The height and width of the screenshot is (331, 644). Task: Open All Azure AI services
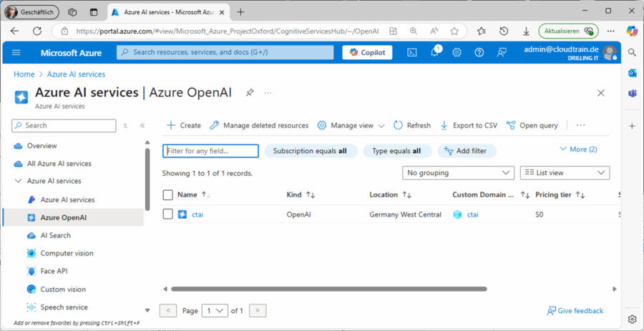click(x=59, y=164)
